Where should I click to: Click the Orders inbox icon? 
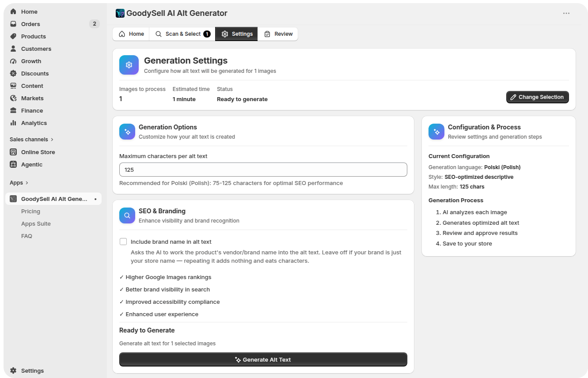(13, 24)
